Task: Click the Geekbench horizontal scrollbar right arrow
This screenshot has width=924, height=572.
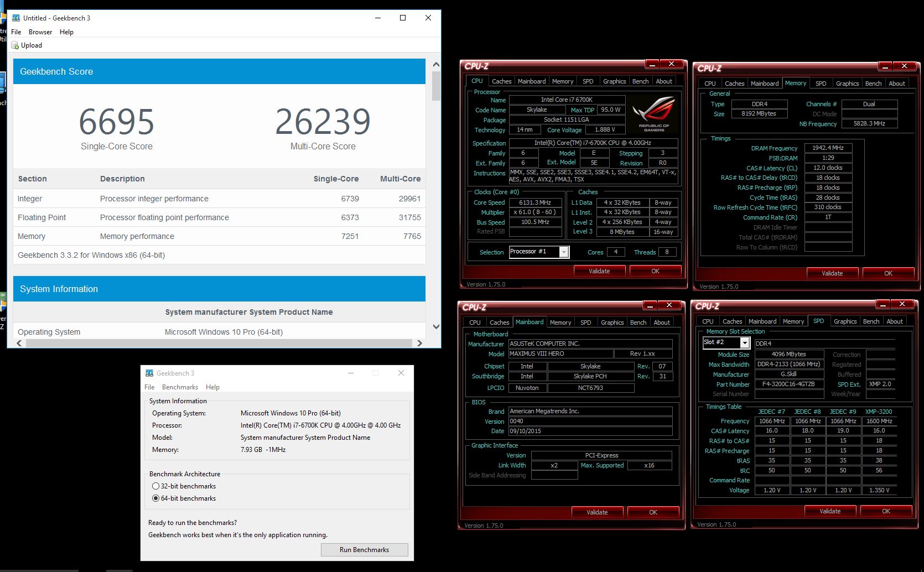Action: click(x=419, y=344)
